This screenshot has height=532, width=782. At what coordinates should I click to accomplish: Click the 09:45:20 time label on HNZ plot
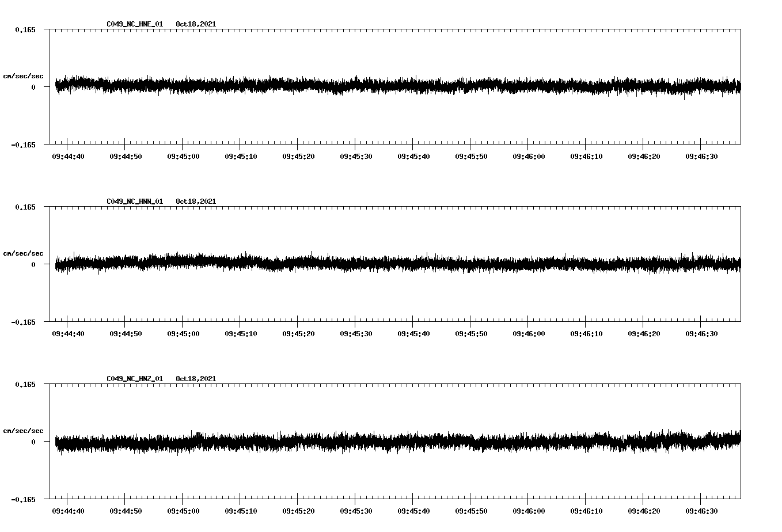coord(298,511)
